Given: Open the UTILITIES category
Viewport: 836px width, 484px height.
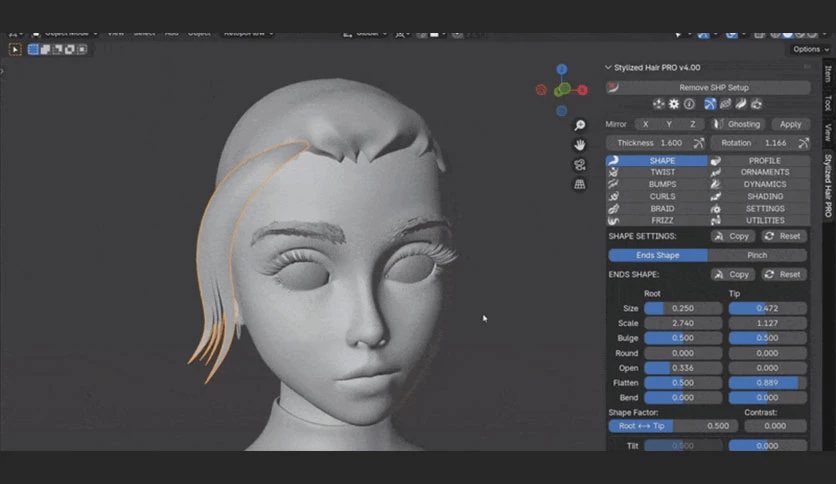Looking at the screenshot, I should [x=759, y=220].
